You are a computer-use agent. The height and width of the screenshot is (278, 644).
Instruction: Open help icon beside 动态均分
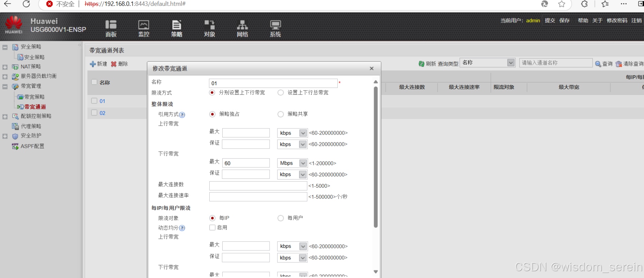tap(182, 228)
